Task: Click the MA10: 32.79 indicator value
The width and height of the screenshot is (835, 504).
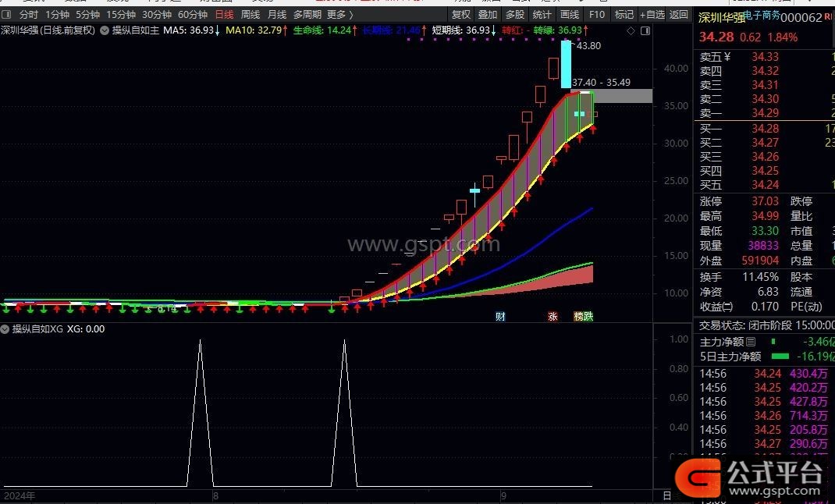Action: coord(256,30)
